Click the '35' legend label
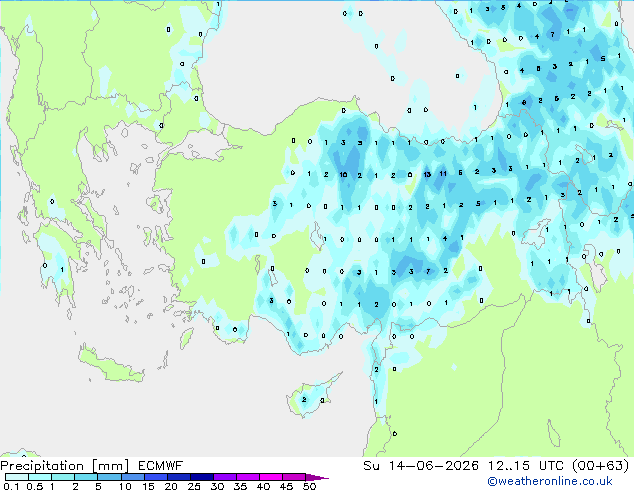 click(x=241, y=486)
